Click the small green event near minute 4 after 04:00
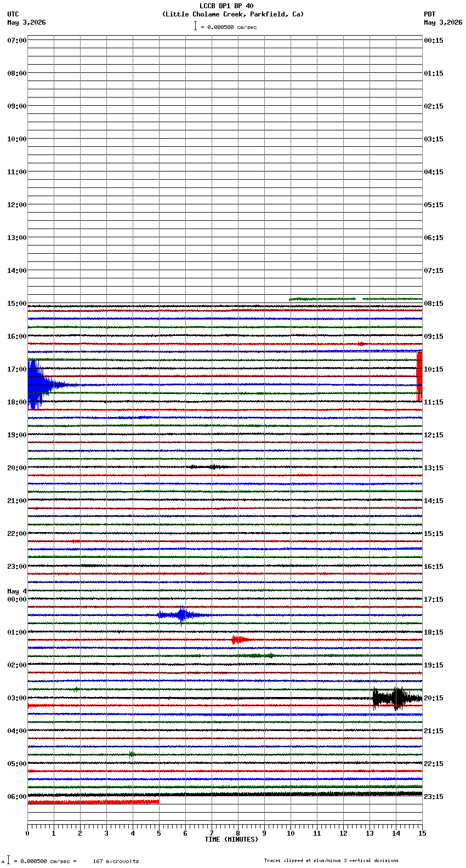466x868 pixels. pos(132,755)
